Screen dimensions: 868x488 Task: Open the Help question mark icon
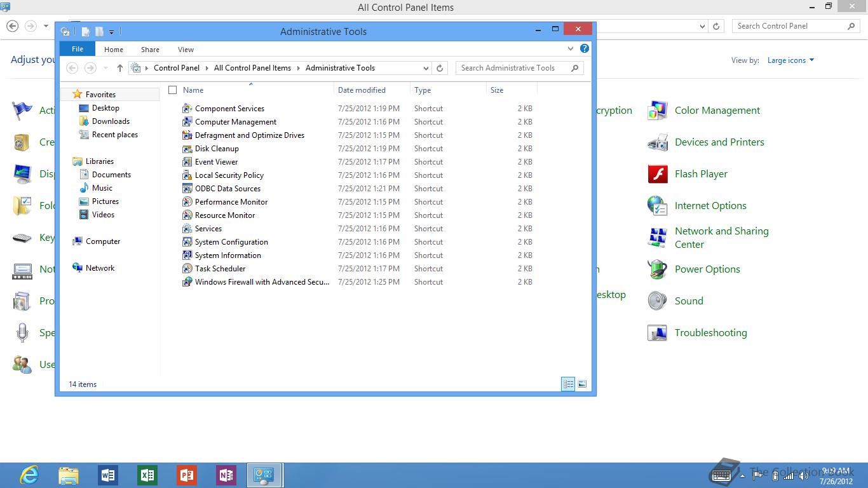click(585, 48)
